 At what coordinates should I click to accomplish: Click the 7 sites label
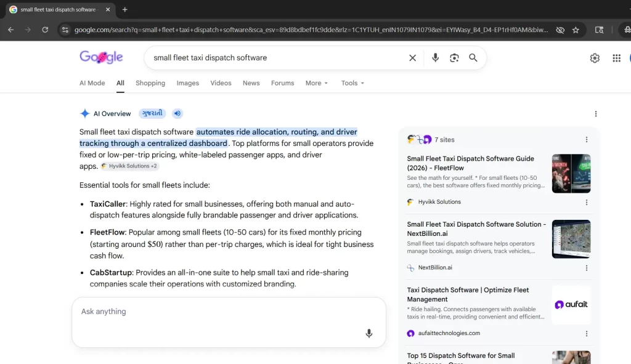point(444,140)
